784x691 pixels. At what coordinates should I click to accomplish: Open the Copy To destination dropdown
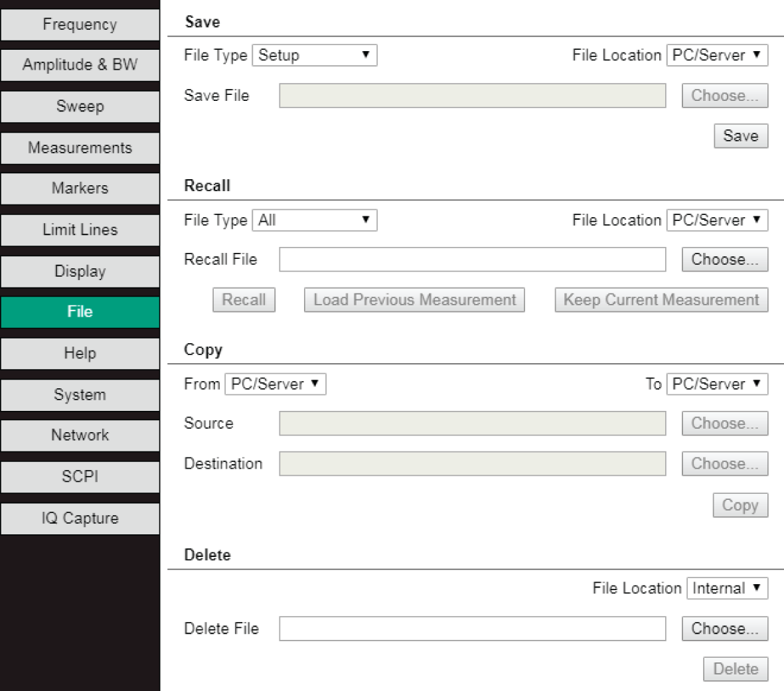click(717, 384)
